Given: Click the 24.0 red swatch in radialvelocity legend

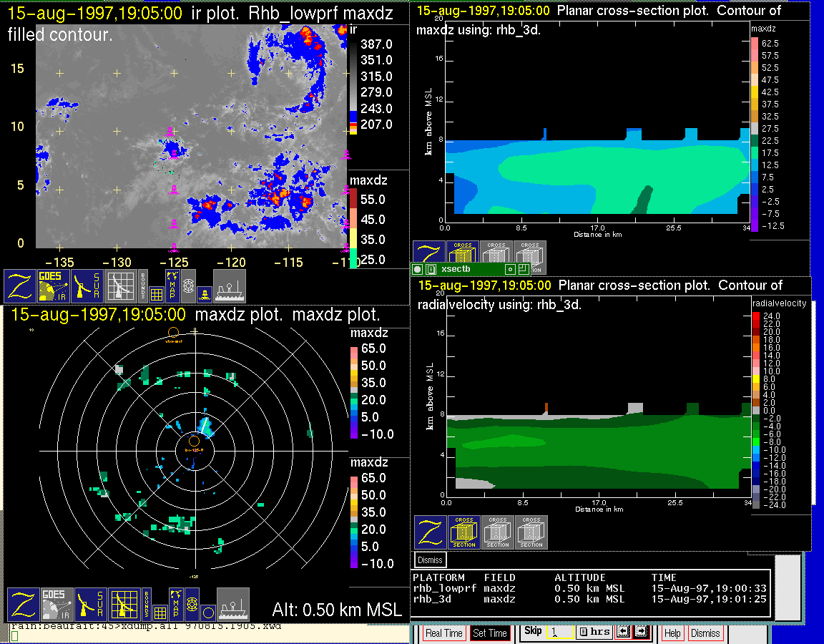Looking at the screenshot, I should (755, 316).
